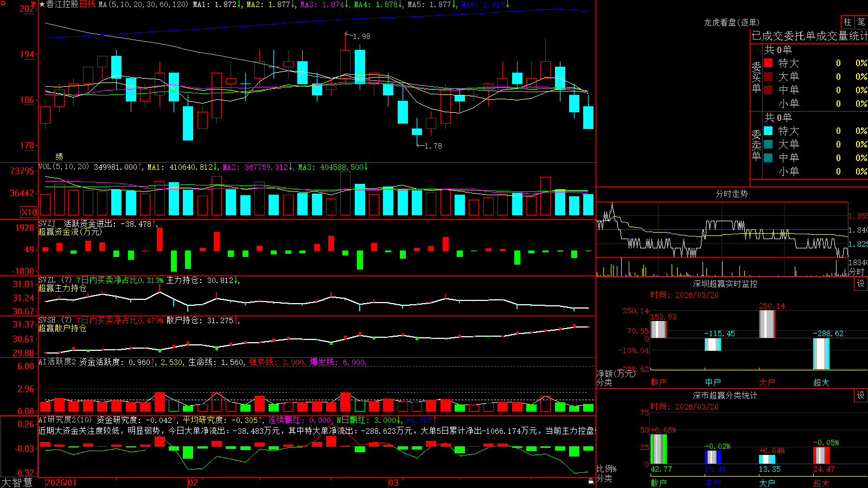Open 设 settings for 深市超赢分类统计

[x=861, y=395]
